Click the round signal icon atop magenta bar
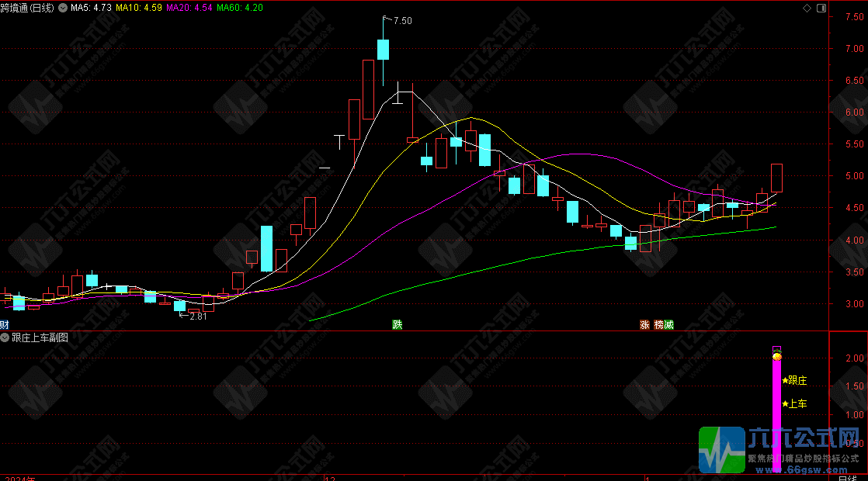The height and width of the screenshot is (481, 868). tap(776, 355)
